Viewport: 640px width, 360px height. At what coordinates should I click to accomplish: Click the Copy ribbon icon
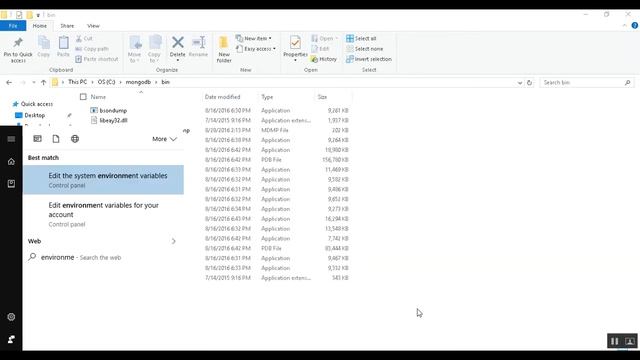(44, 42)
